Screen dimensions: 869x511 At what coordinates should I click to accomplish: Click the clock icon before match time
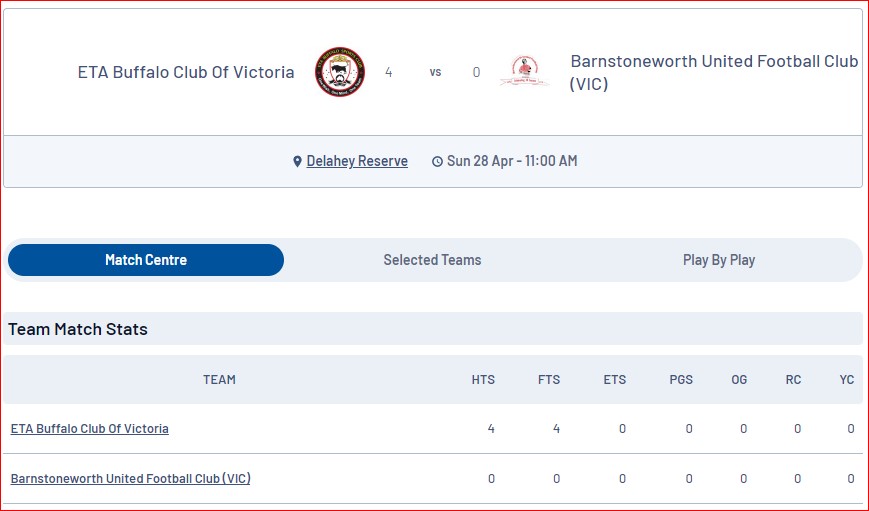[437, 161]
